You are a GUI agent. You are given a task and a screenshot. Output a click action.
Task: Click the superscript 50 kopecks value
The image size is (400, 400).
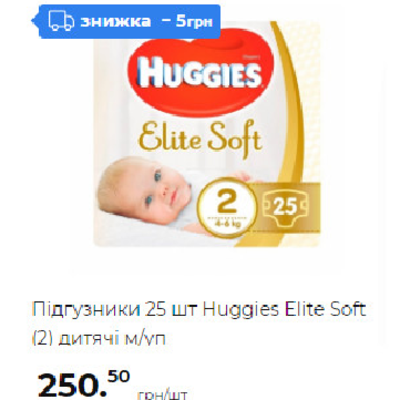tap(118, 376)
